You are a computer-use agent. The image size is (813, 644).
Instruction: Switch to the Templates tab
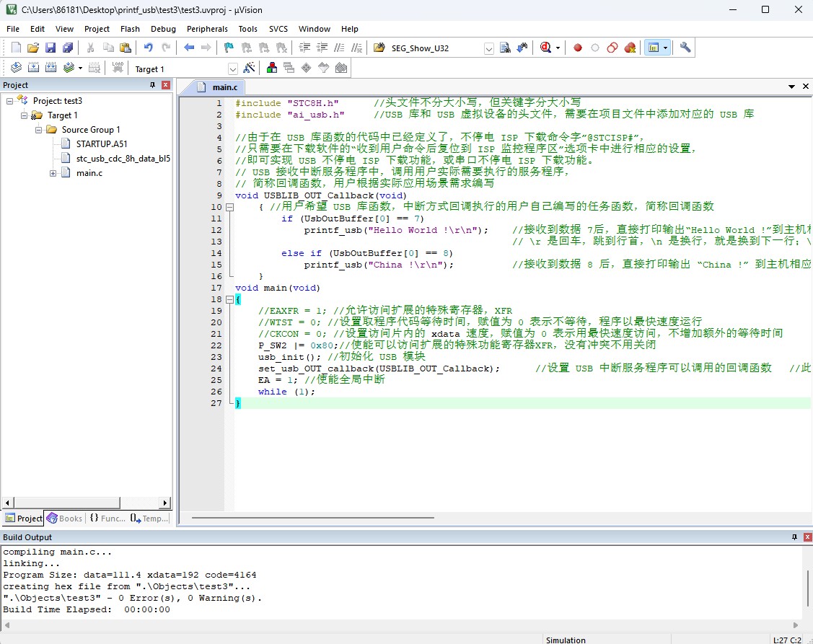[149, 518]
